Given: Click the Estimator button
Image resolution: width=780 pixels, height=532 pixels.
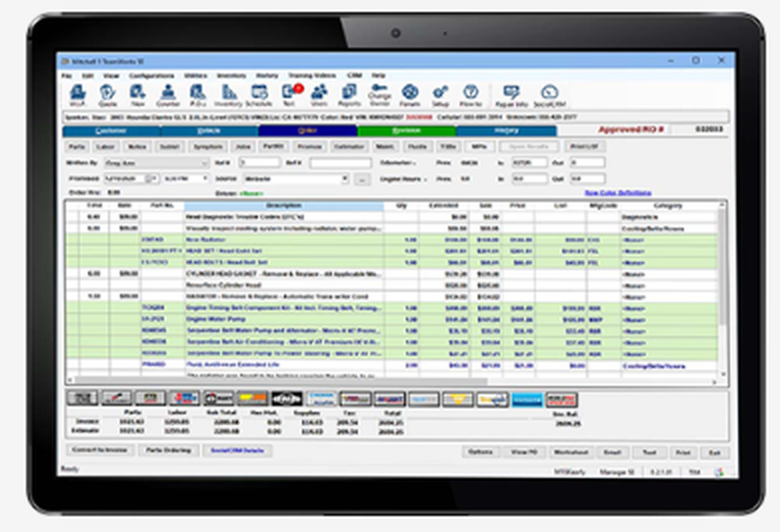Looking at the screenshot, I should 349,147.
